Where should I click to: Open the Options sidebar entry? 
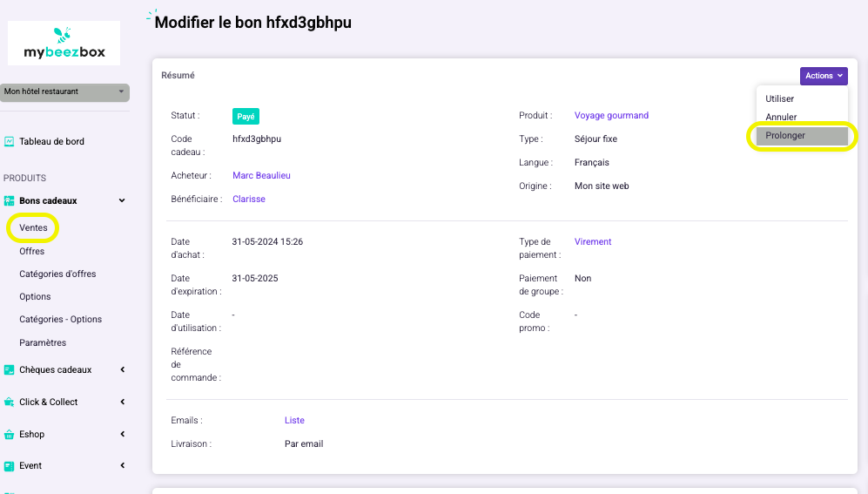click(35, 296)
